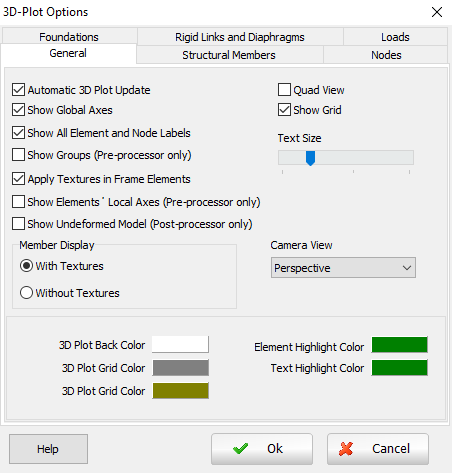Click the red X Cancel button

378,449
